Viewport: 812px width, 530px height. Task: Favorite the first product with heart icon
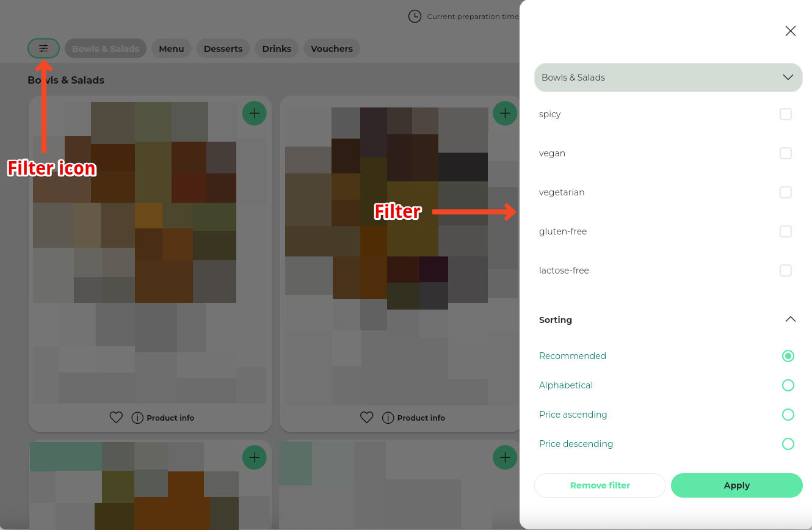click(116, 418)
